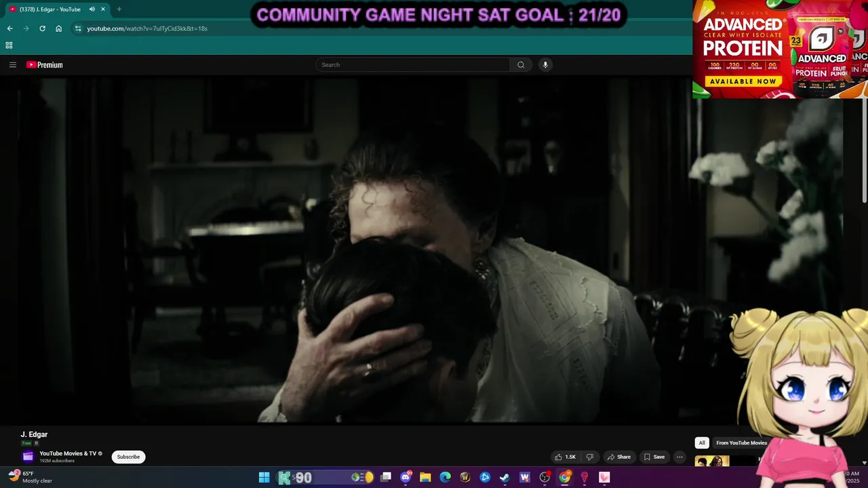Share the J. Edgar video
Screen dimensions: 868x488
pyautogui.click(x=618, y=457)
